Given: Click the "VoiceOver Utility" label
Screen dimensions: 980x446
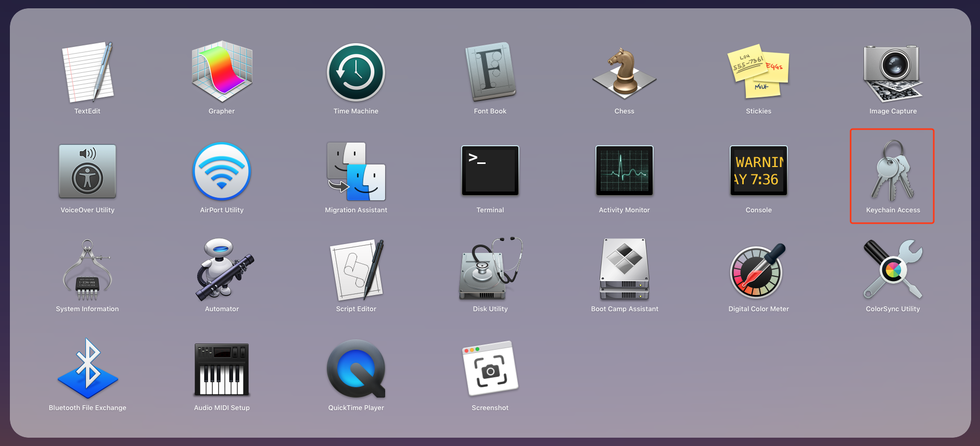Looking at the screenshot, I should pos(87,210).
